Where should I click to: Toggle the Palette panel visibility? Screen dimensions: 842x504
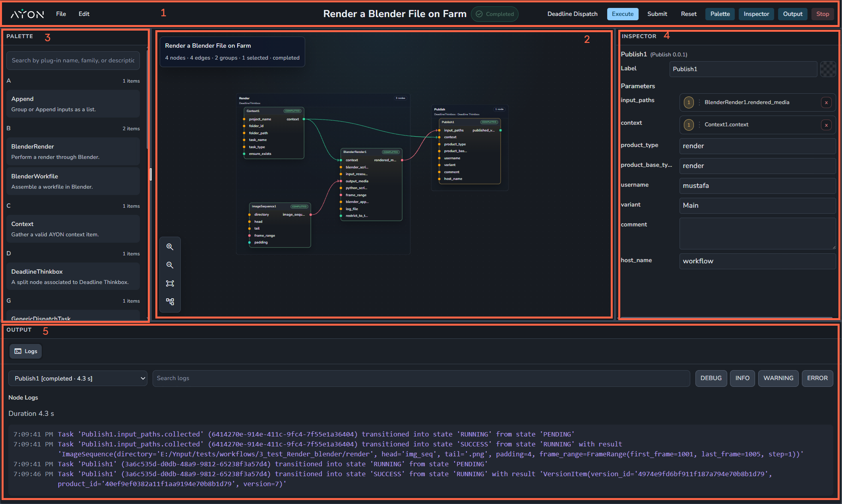point(720,14)
